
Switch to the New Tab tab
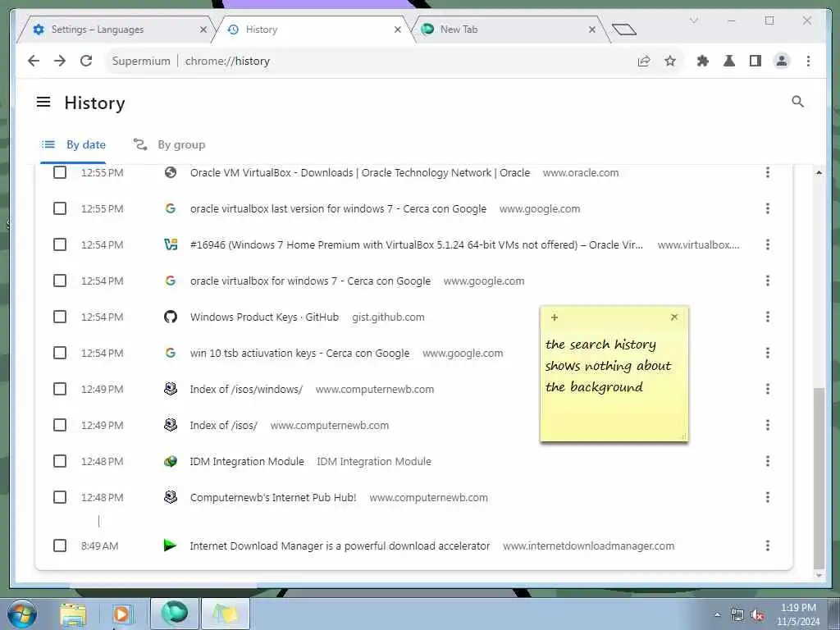[x=509, y=30]
